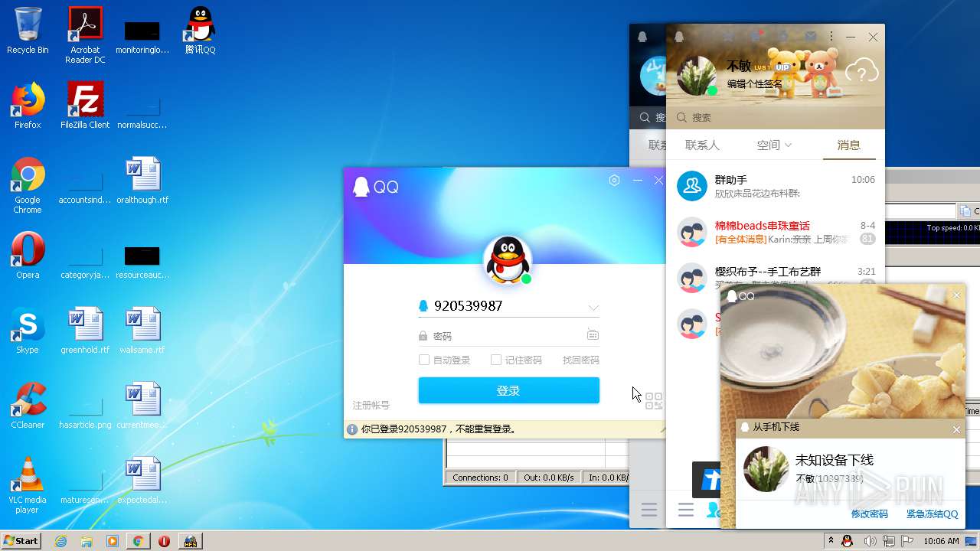Click Connections: 0 status in HFS window

pyautogui.click(x=480, y=478)
